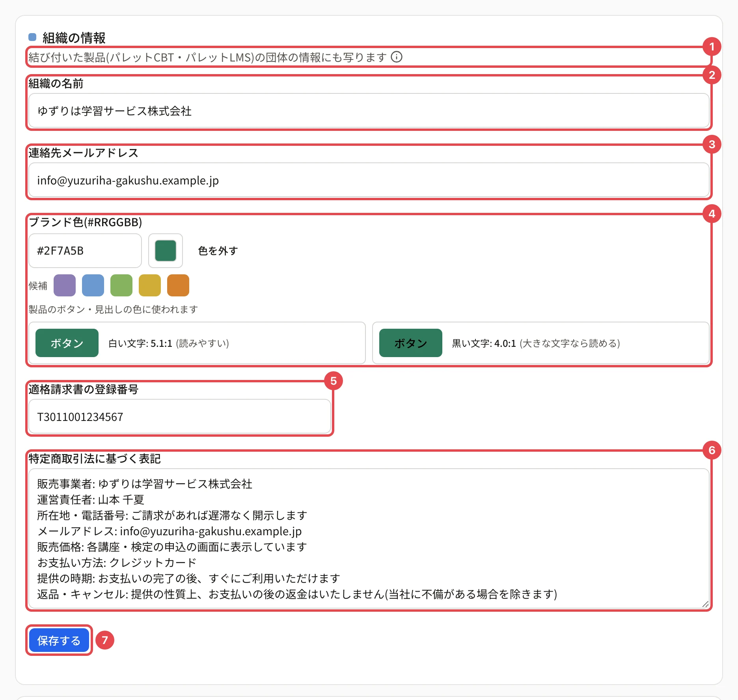Click the white-text preview ボタン
This screenshot has width=738, height=700.
click(67, 343)
